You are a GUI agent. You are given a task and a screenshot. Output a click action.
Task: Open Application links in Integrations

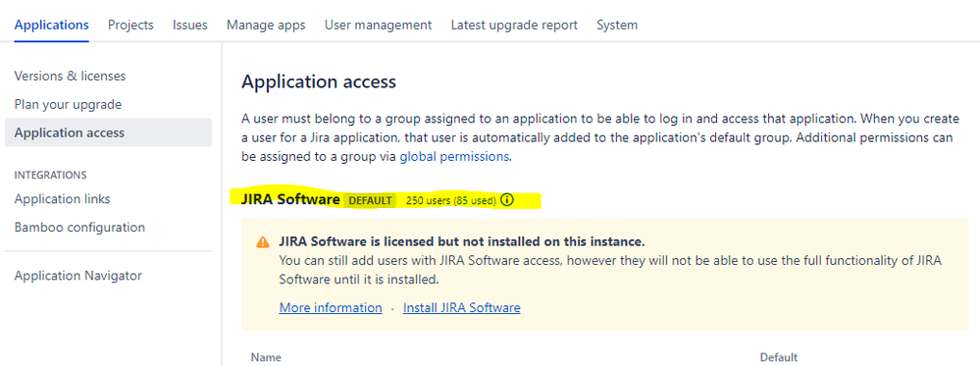(x=63, y=199)
